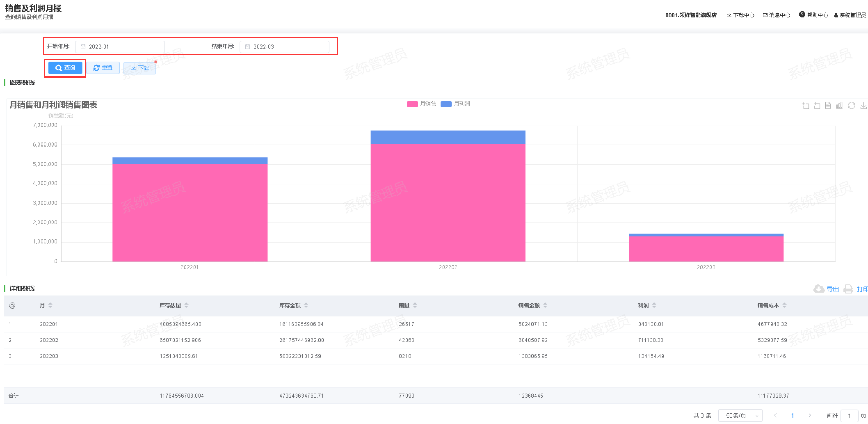Click the chart zoom reset icon
The width and height of the screenshot is (868, 424).
click(x=817, y=106)
